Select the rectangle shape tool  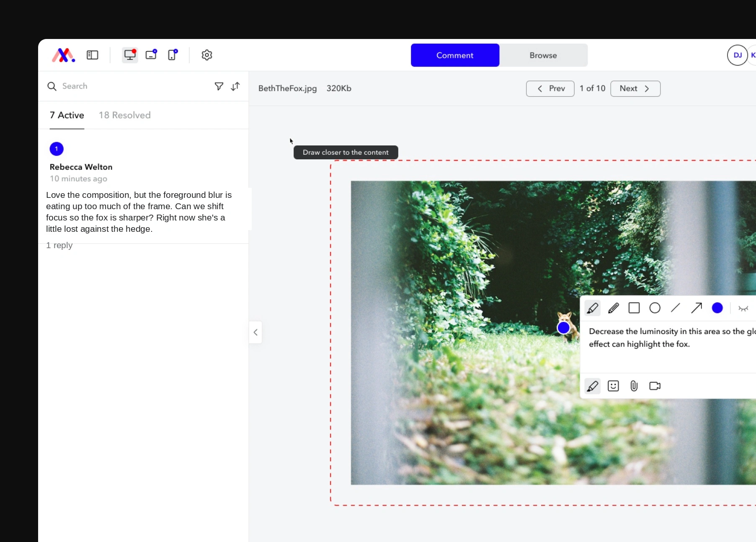(634, 308)
